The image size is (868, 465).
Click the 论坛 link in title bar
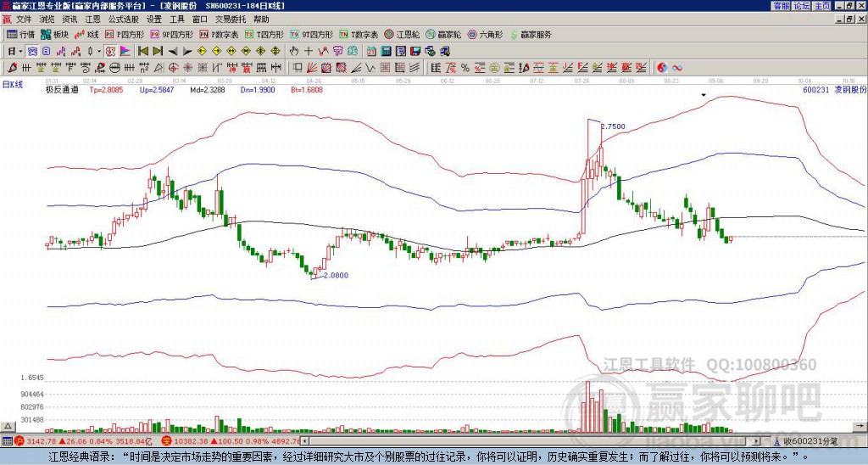(x=801, y=6)
